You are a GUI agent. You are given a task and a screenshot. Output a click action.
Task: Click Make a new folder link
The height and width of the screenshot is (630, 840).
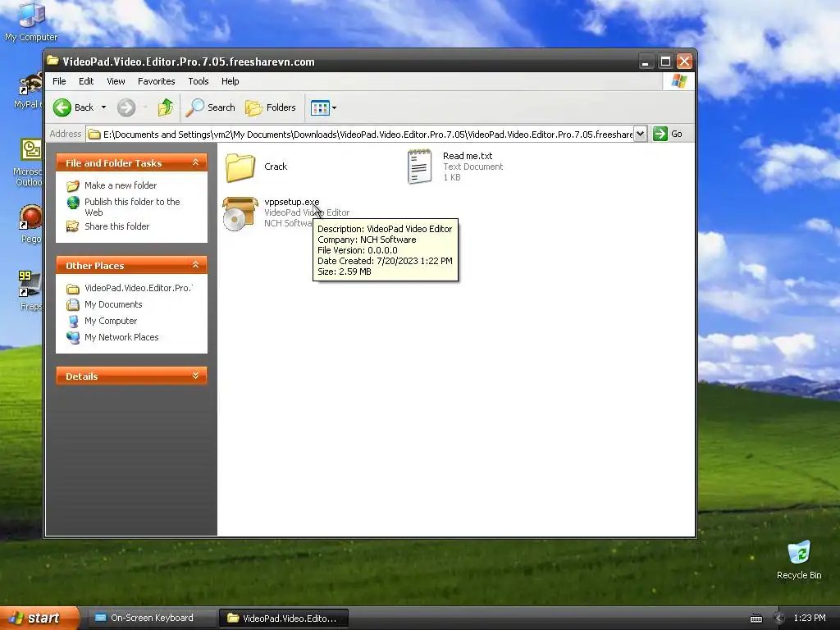(121, 185)
